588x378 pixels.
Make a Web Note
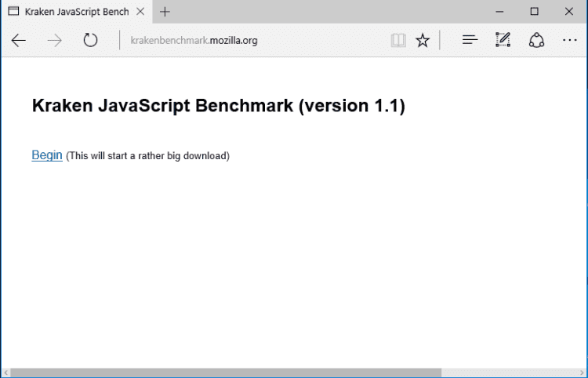coord(503,41)
